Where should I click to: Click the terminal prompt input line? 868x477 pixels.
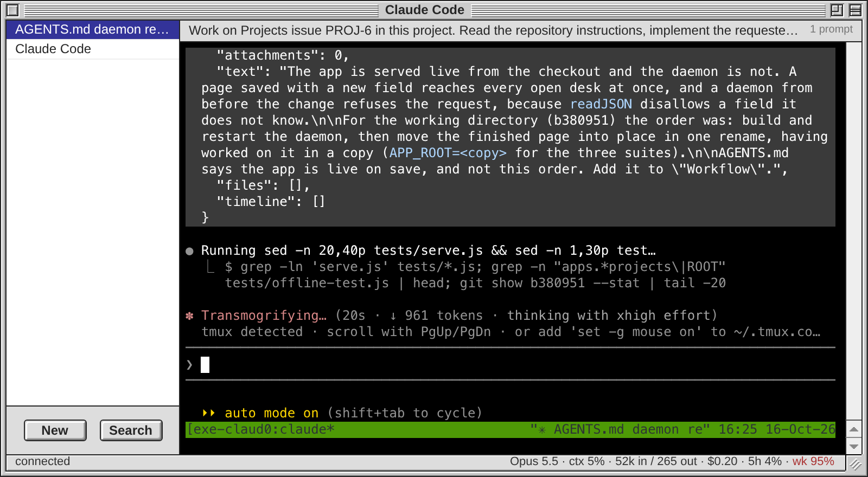(510, 364)
